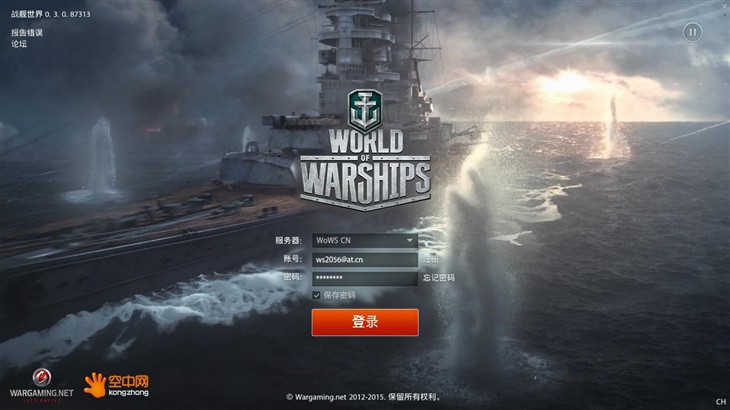Click the CH language indicator
The height and width of the screenshot is (410, 730).
coord(721,401)
